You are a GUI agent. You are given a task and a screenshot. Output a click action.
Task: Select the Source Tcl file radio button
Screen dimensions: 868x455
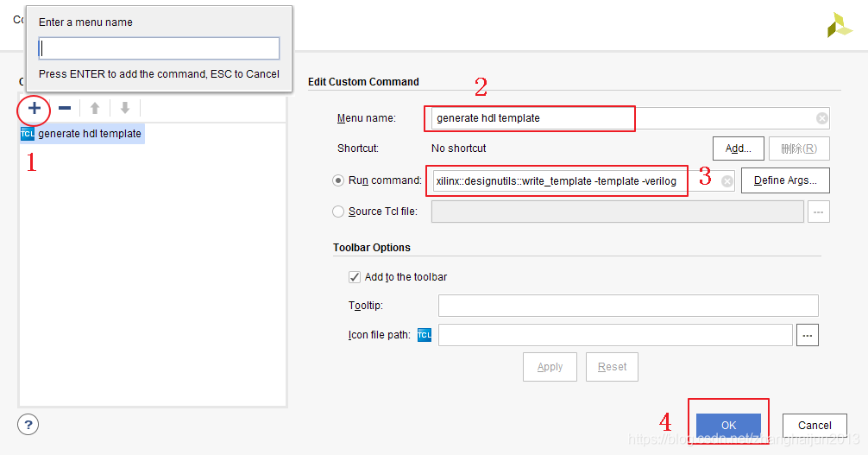(x=337, y=212)
